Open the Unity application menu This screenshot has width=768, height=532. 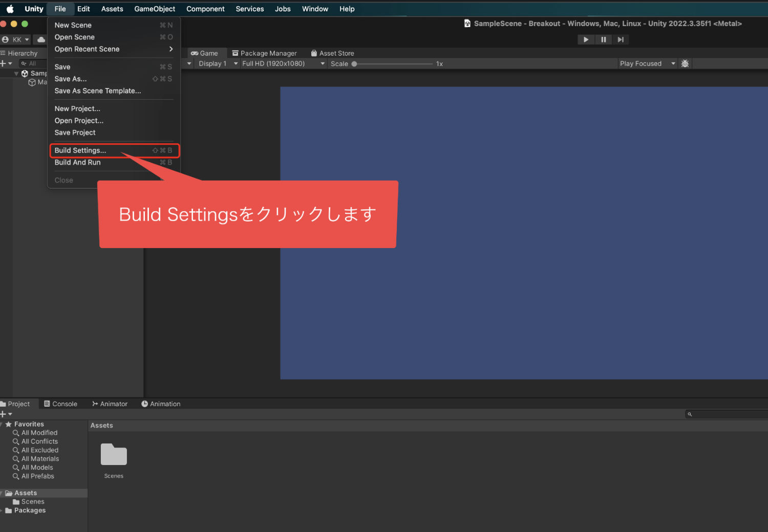click(x=34, y=9)
